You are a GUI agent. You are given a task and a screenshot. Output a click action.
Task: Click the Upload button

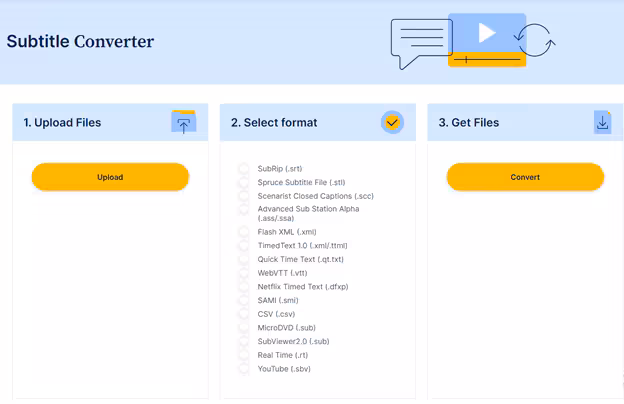click(x=110, y=177)
